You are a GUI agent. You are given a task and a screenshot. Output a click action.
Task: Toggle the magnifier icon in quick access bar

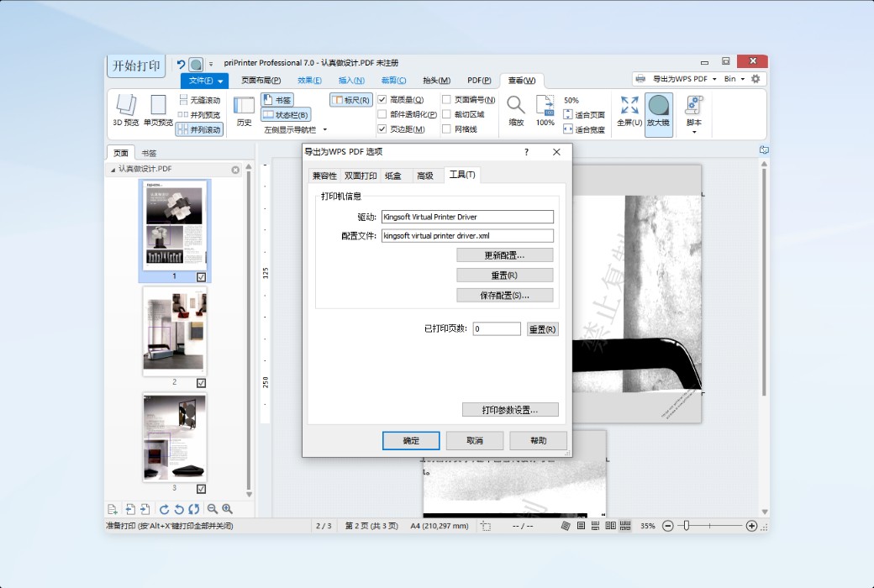[x=196, y=65]
